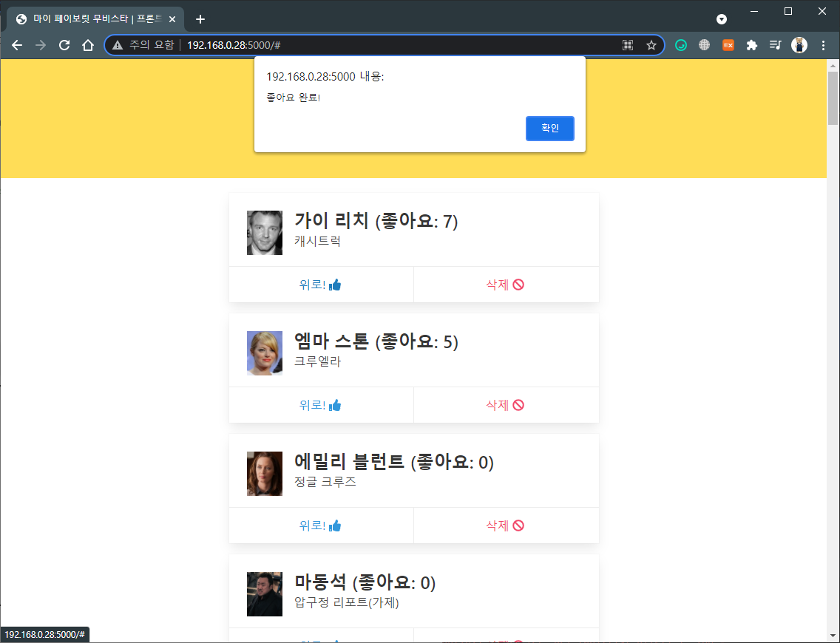Image resolution: width=840 pixels, height=643 pixels.
Task: Open the QR code icon in address bar
Action: [628, 46]
